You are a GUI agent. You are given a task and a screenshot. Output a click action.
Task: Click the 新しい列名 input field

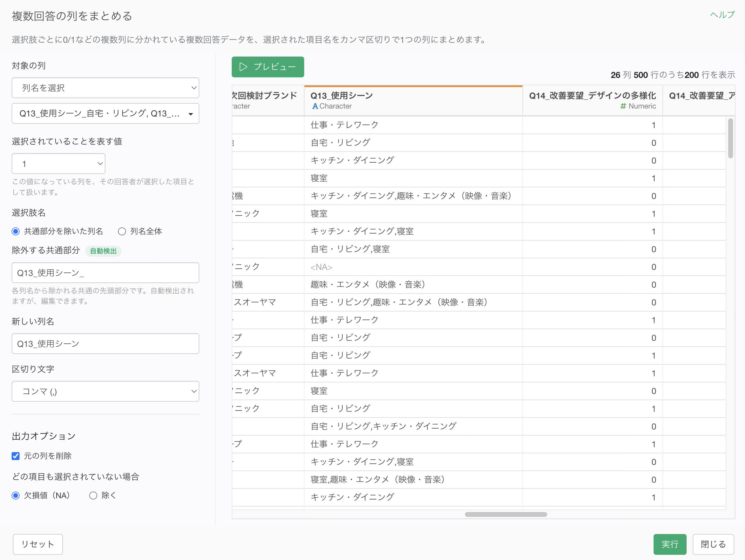click(105, 344)
